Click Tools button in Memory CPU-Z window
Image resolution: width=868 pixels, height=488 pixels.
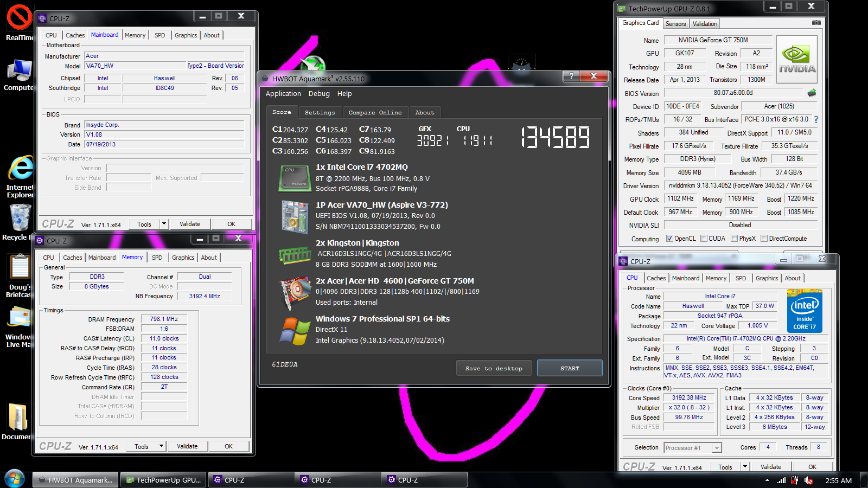(142, 446)
